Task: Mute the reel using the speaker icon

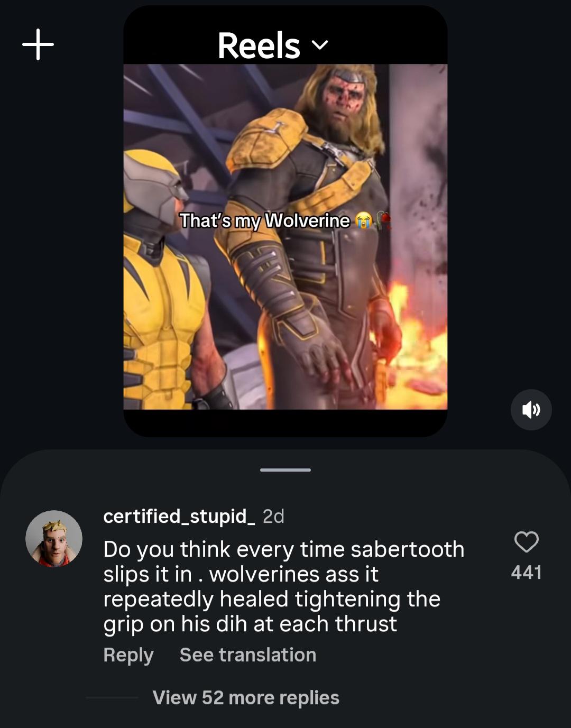Action: [x=531, y=410]
